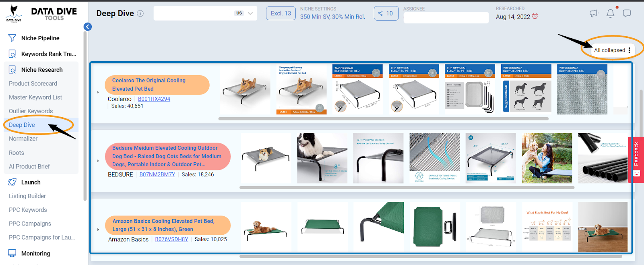The width and height of the screenshot is (644, 265).
Task: Go to PPC Keywords
Action: [28, 210]
